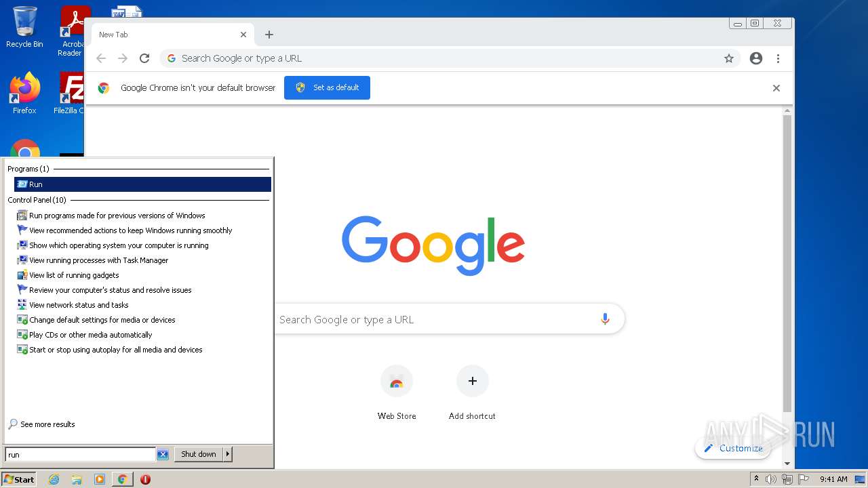Click the Programs (1) group header
The height and width of the screenshot is (488, 868).
[x=28, y=169]
